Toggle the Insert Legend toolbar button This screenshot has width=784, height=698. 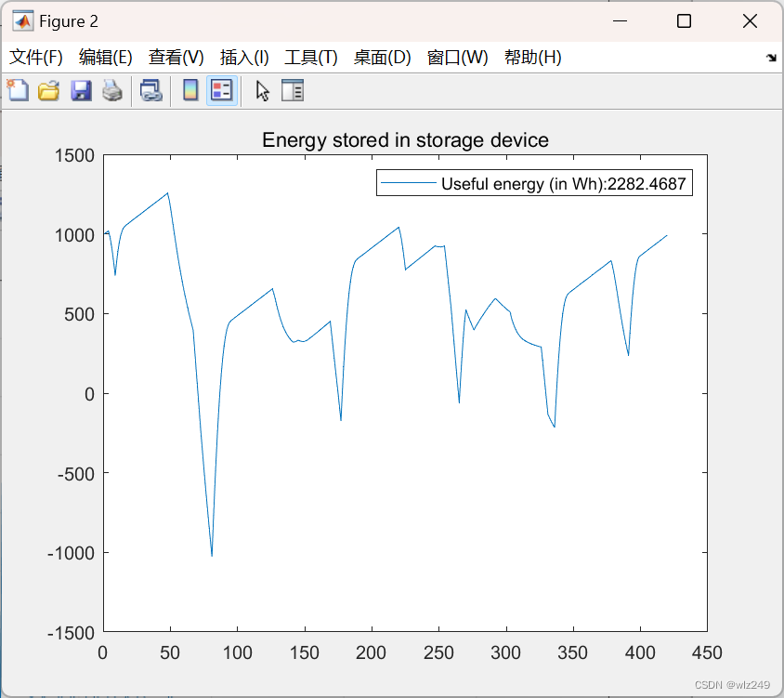pyautogui.click(x=221, y=90)
